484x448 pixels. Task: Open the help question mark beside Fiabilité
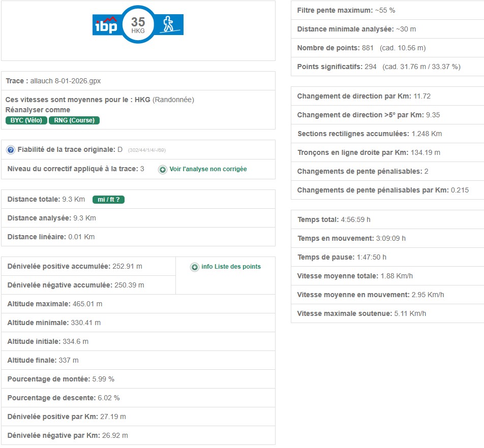tap(11, 150)
